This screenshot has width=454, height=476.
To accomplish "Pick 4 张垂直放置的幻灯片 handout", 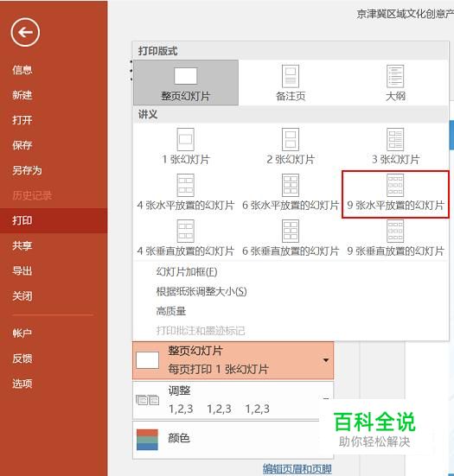I will [186, 238].
